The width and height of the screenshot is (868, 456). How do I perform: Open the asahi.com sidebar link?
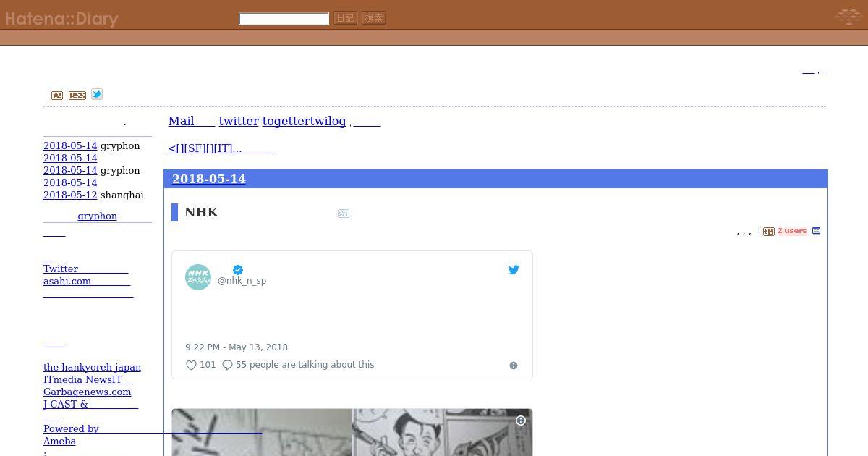point(87,281)
